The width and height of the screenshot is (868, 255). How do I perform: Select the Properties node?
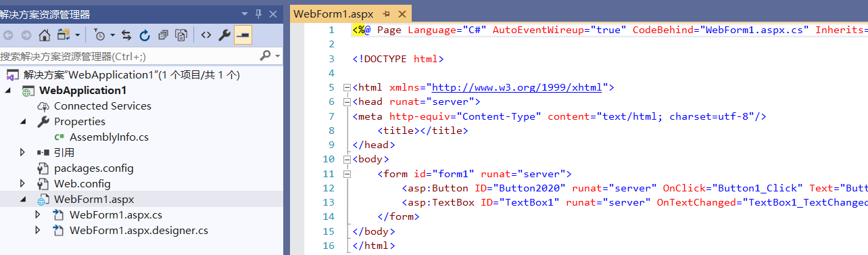pyautogui.click(x=80, y=122)
